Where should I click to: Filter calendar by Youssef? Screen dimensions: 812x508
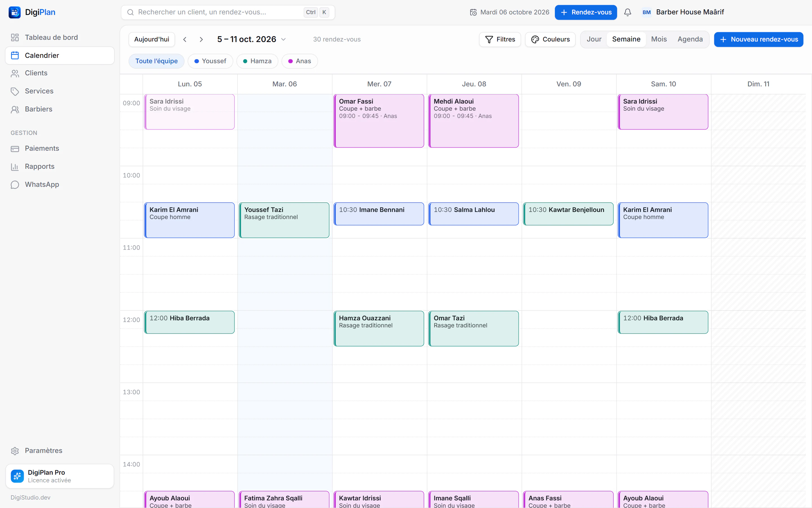tap(210, 61)
